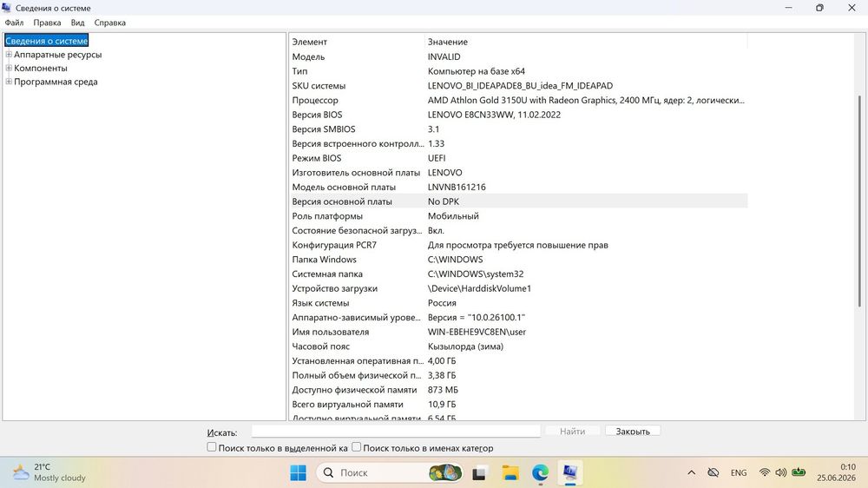The image size is (868, 488).
Task: Select the Роль платформы row
Action: 519,215
